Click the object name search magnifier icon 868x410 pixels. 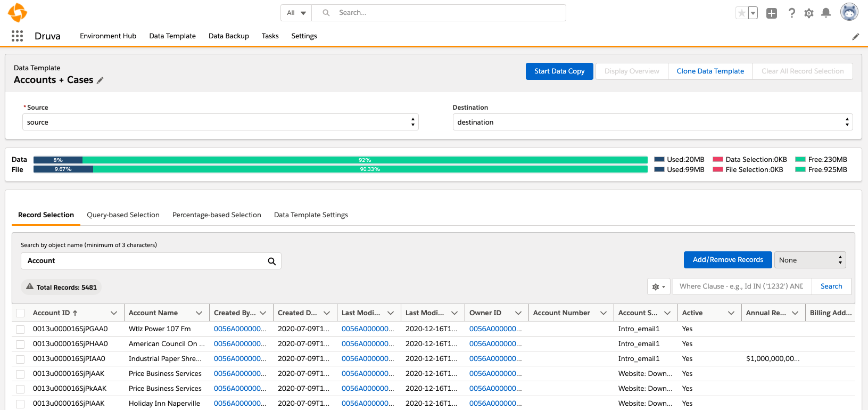pyautogui.click(x=272, y=261)
